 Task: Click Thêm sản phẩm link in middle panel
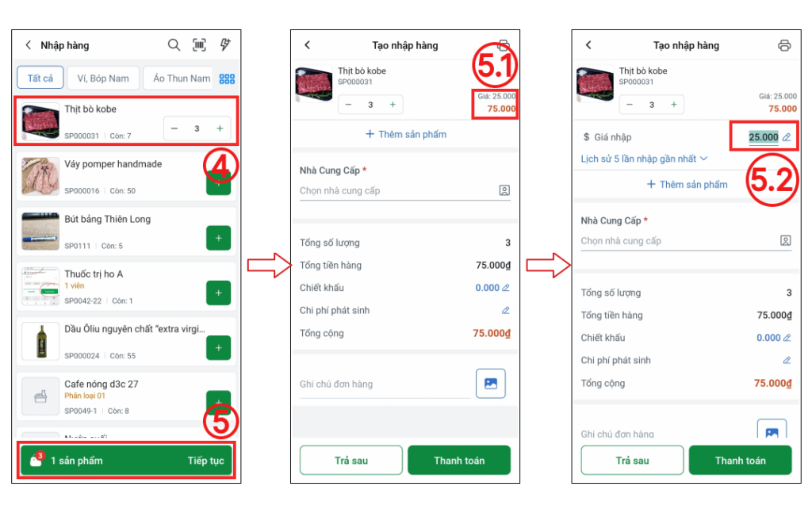[406, 135]
